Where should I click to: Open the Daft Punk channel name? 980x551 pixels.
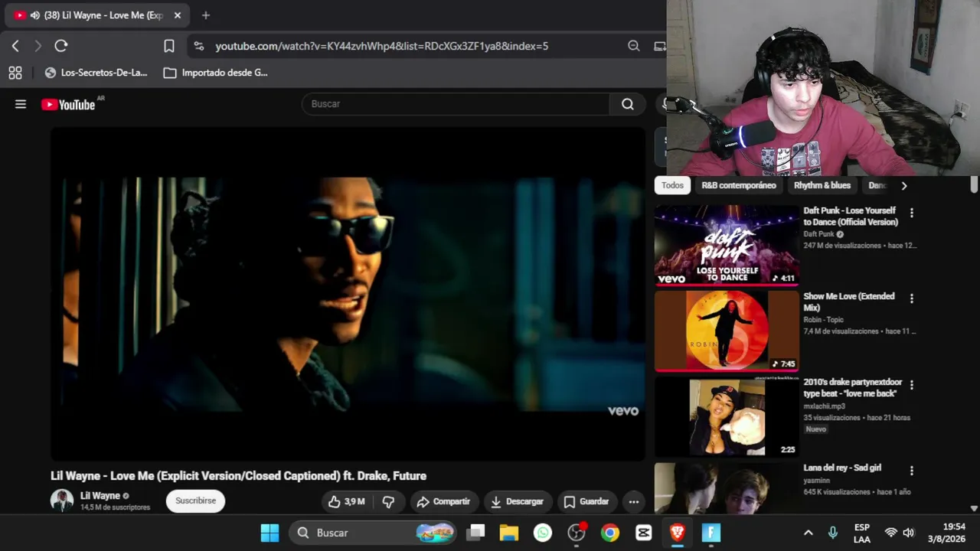coord(818,234)
